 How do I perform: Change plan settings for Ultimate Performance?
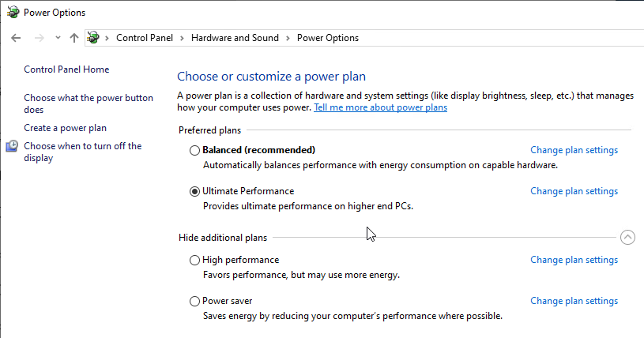pyautogui.click(x=574, y=191)
